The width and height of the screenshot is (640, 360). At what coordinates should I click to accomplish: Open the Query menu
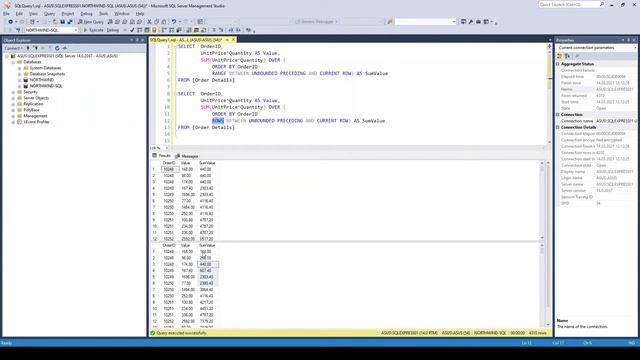(49, 14)
